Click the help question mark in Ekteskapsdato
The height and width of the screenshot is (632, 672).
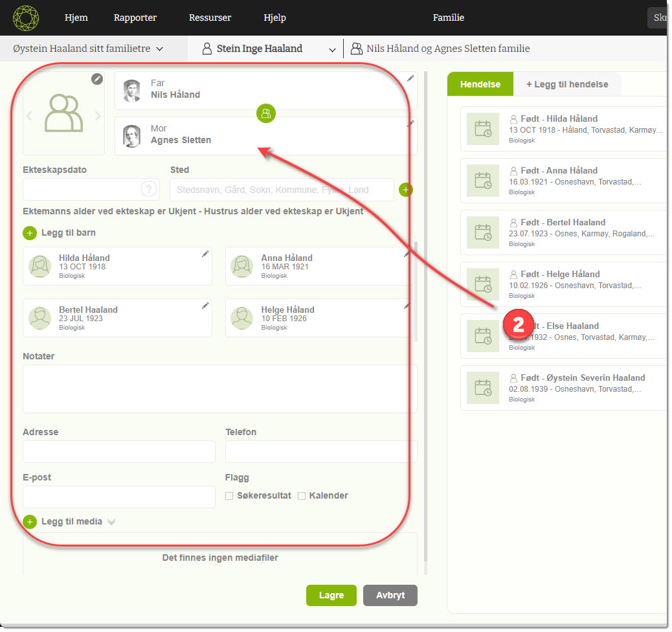(149, 189)
